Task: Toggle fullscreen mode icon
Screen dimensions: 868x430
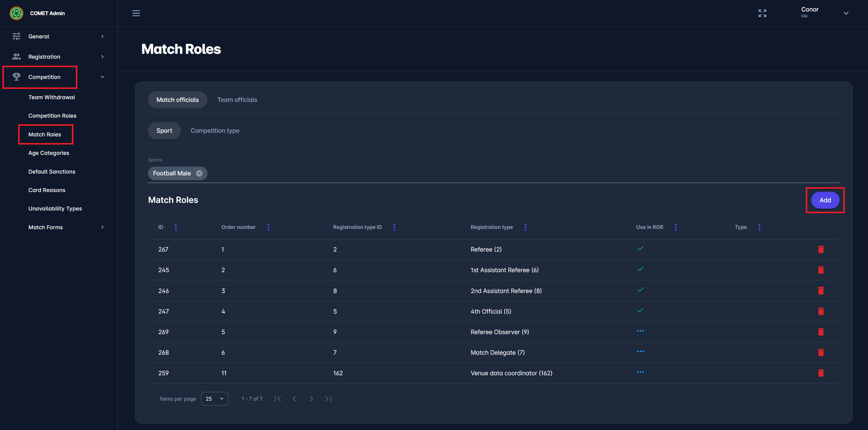Action: click(x=762, y=13)
